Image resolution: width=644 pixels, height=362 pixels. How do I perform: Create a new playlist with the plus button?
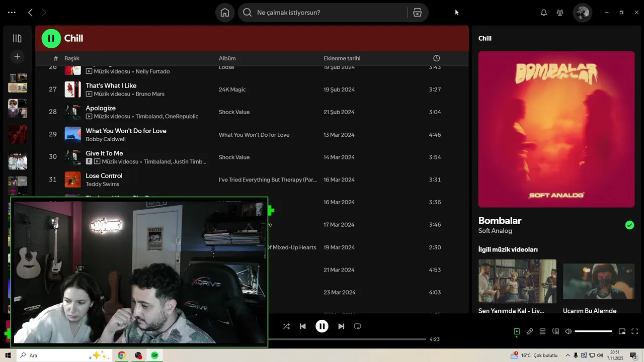coord(17,57)
